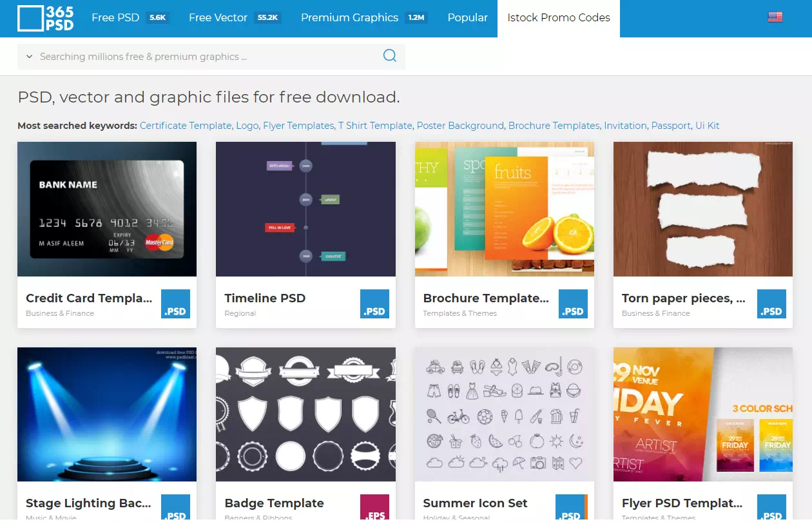Screen dimensions: 812x524
Task: Open the US flag language selector
Action: click(x=775, y=17)
